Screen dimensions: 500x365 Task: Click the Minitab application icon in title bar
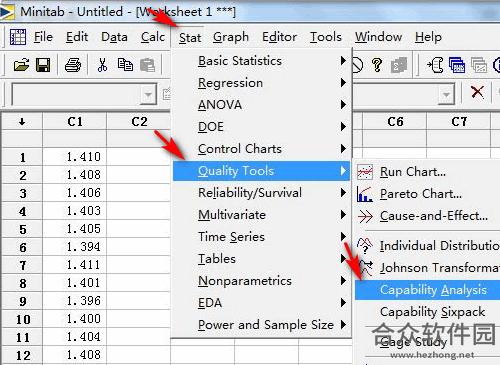[7, 12]
